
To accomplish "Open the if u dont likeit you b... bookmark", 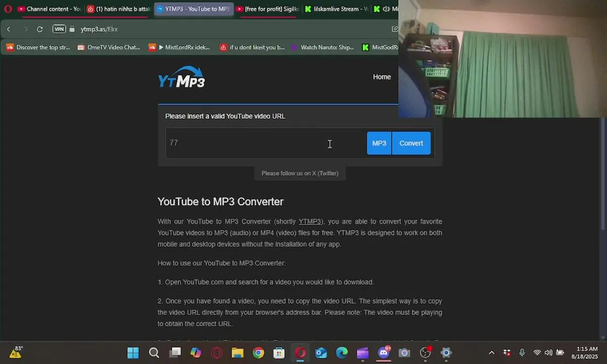I will (x=252, y=48).
